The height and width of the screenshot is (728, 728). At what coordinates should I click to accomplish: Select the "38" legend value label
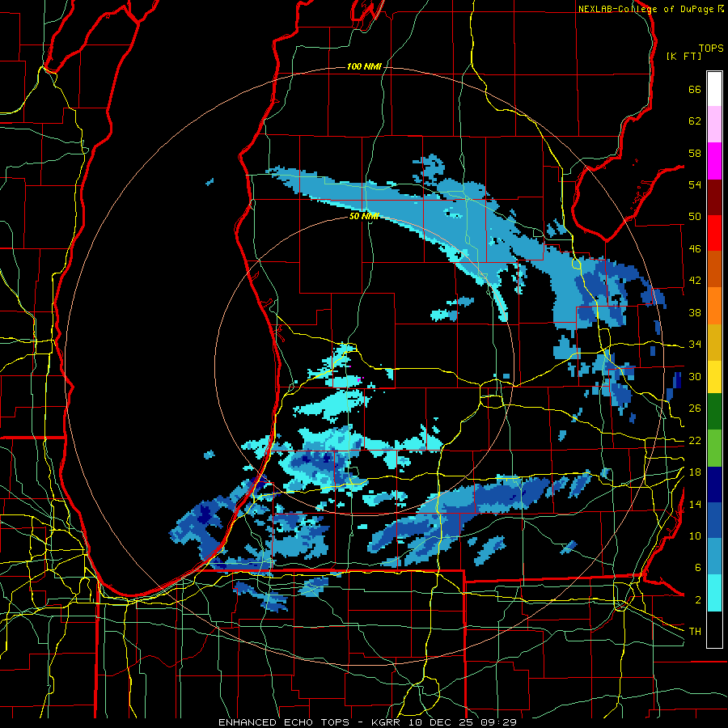pyautogui.click(x=695, y=312)
